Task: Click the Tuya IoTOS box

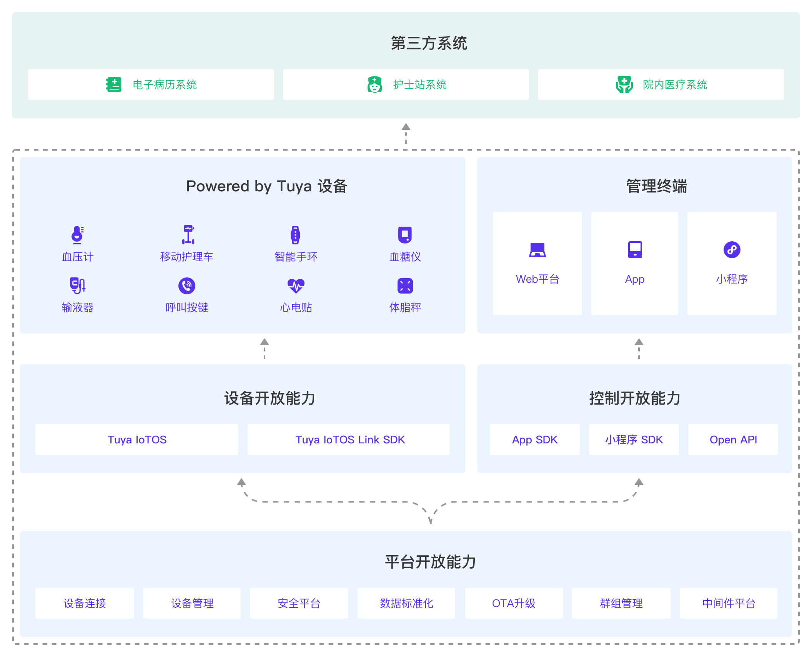Action: click(137, 440)
